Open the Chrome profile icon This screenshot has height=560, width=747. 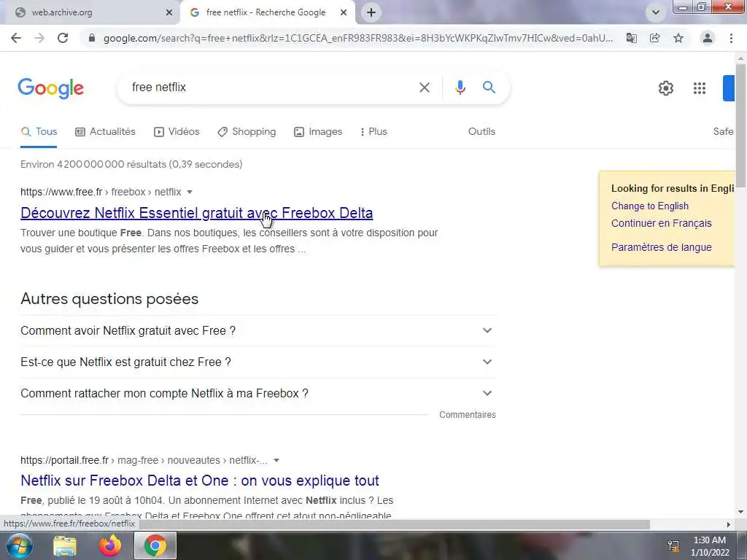point(708,38)
